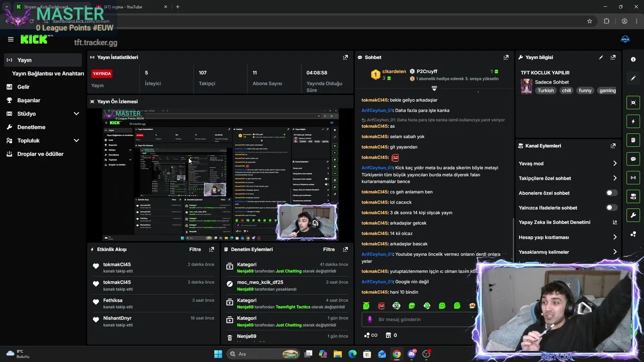644x362 pixels.
Task: Click the shop icon below chat input
Action: (x=388, y=335)
